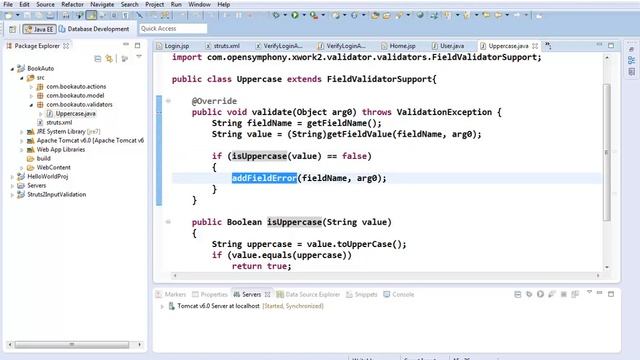Show the hidden editor tabs list
The height and width of the screenshot is (360, 640).
[548, 46]
